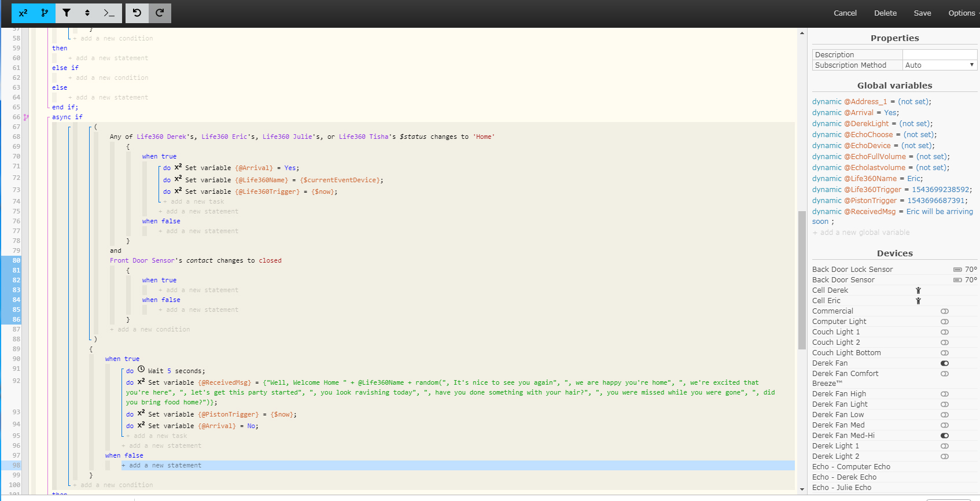Click 'add a new task' on line 95

click(x=157, y=436)
